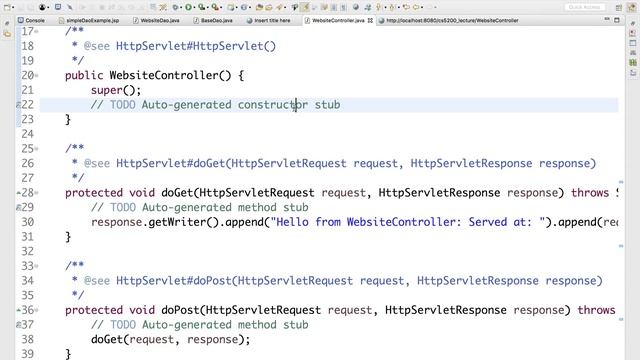Image resolution: width=640 pixels, height=360 pixels.
Task: Click the top restore icon in right sidebar
Action: coord(633,24)
